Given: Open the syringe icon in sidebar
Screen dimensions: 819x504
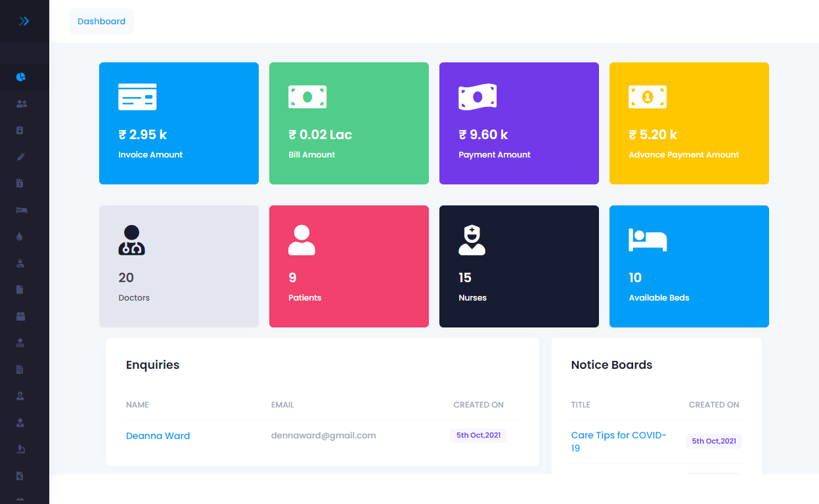Looking at the screenshot, I should tap(20, 157).
